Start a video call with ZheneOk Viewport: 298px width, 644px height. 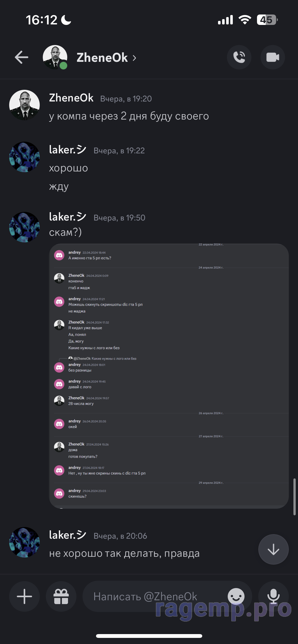pyautogui.click(x=273, y=57)
